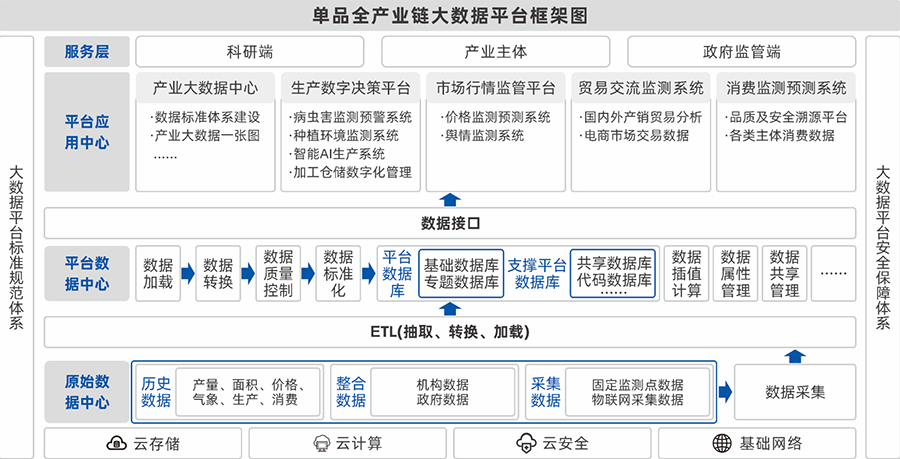The width and height of the screenshot is (900, 459).
Task: Click the globe icon beside 基础网络
Action: (723, 443)
